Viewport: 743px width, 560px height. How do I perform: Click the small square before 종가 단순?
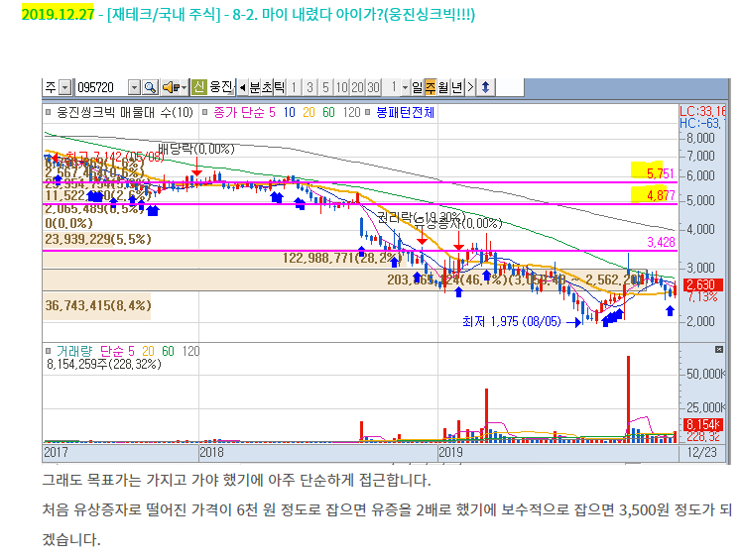pos(204,112)
